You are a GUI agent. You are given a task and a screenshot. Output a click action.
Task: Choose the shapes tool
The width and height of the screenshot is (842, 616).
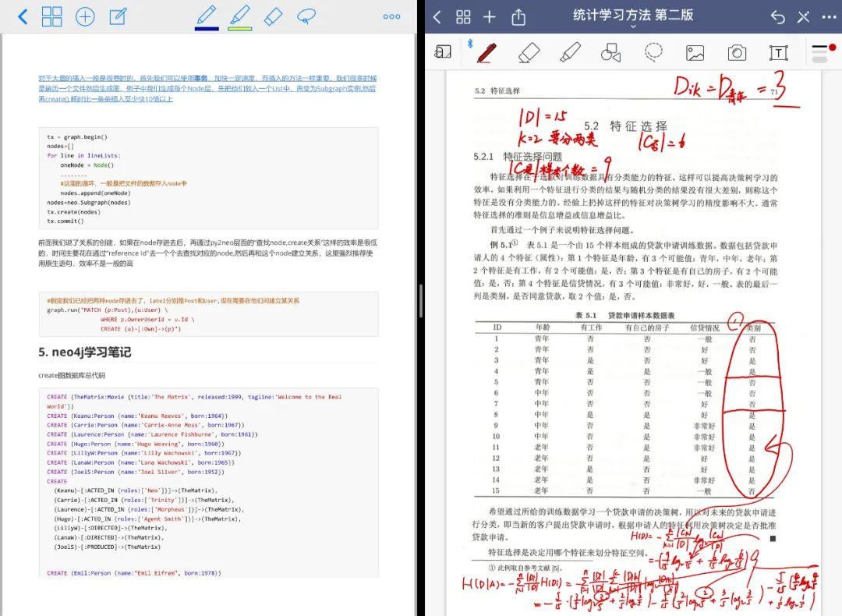(x=611, y=52)
